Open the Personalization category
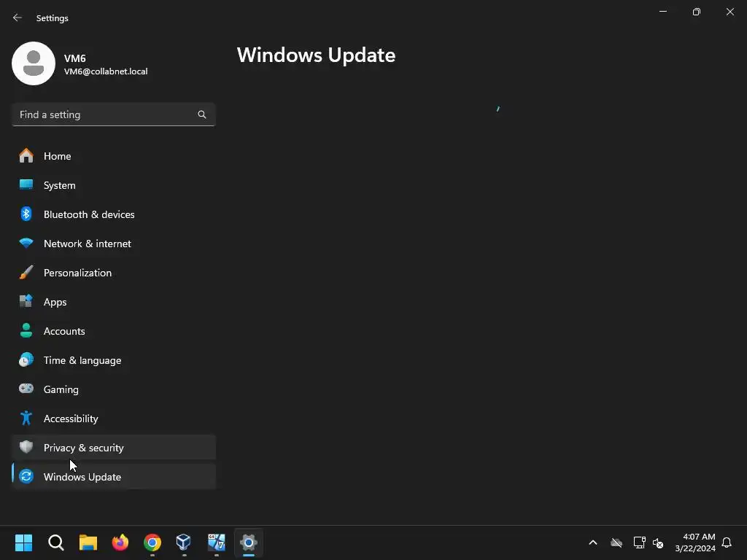Screen dimensions: 747x560 pos(113,273)
